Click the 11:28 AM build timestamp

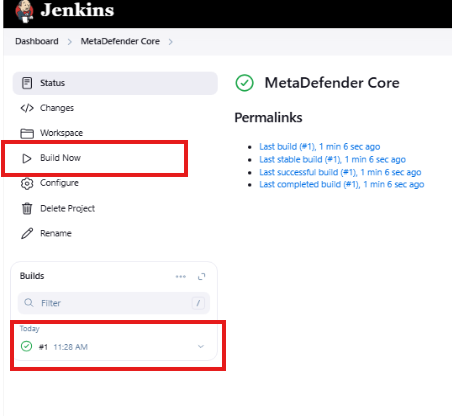tap(71, 347)
